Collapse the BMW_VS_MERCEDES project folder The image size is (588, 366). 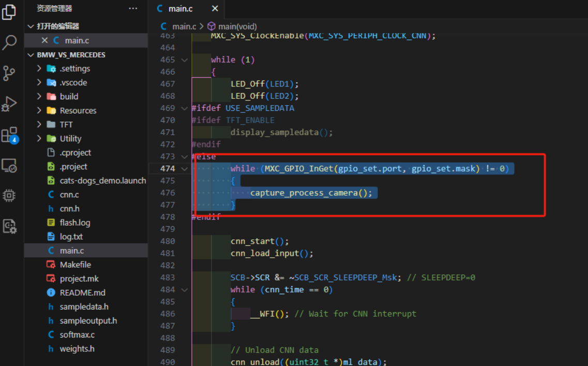click(x=31, y=55)
